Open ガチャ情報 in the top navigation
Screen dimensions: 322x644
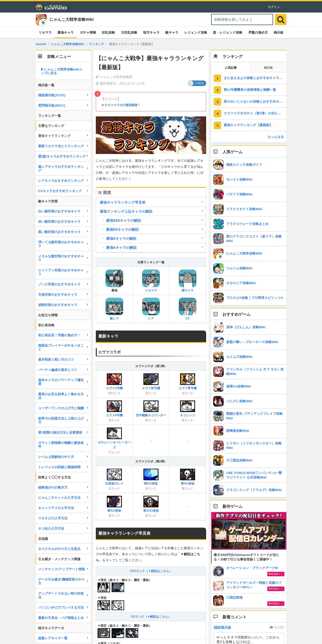(x=88, y=33)
